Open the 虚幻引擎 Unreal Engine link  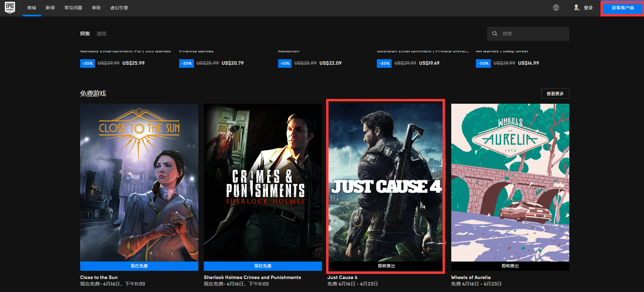click(119, 8)
